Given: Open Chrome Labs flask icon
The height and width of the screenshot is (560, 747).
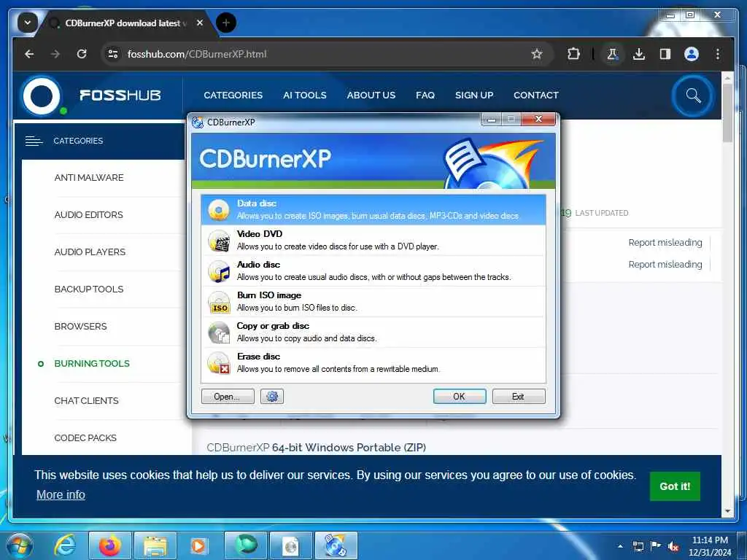Looking at the screenshot, I should click(612, 54).
